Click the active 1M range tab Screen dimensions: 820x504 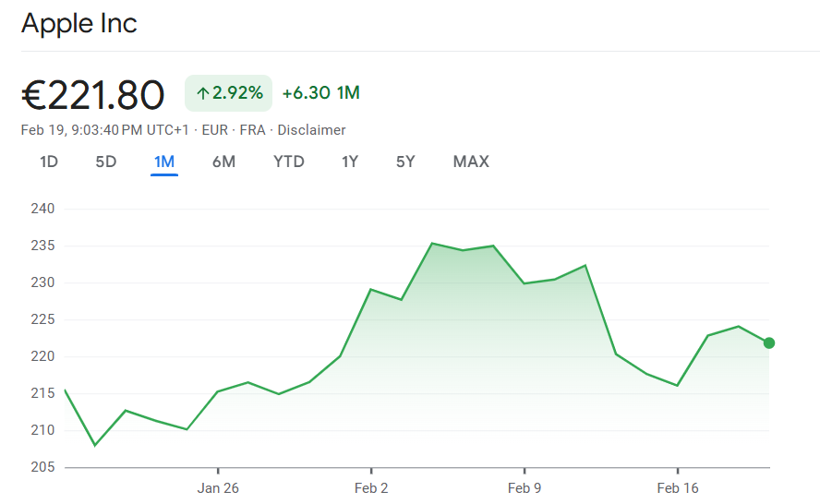164,162
